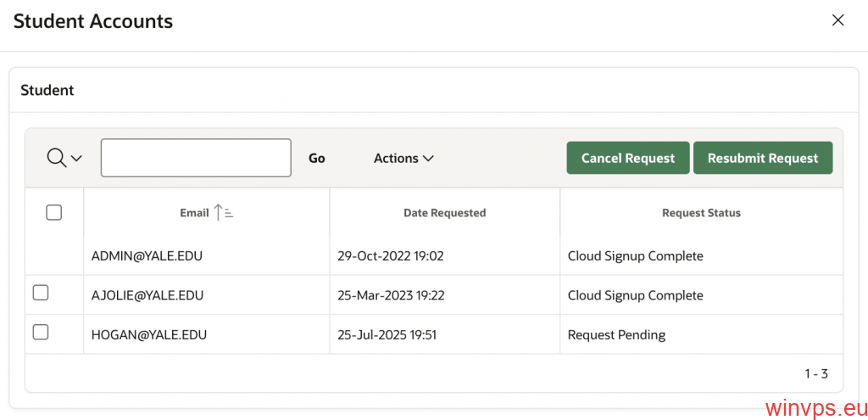The image size is (868, 420).
Task: Select the Request Pending status cell
Action: tap(701, 334)
